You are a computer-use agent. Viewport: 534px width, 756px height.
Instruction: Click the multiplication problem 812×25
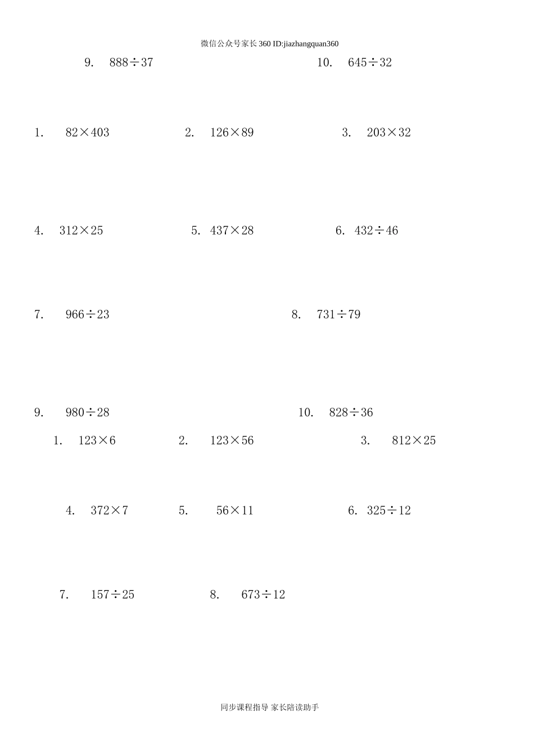click(x=414, y=440)
